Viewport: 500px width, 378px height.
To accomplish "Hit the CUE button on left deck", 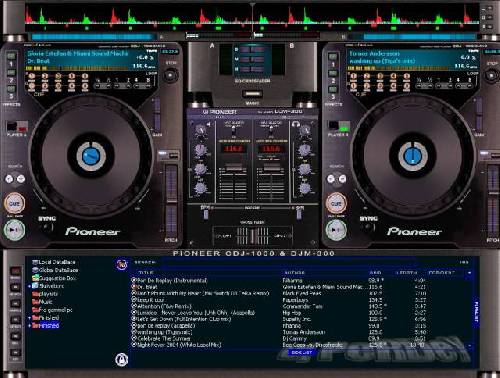I will 14,203.
